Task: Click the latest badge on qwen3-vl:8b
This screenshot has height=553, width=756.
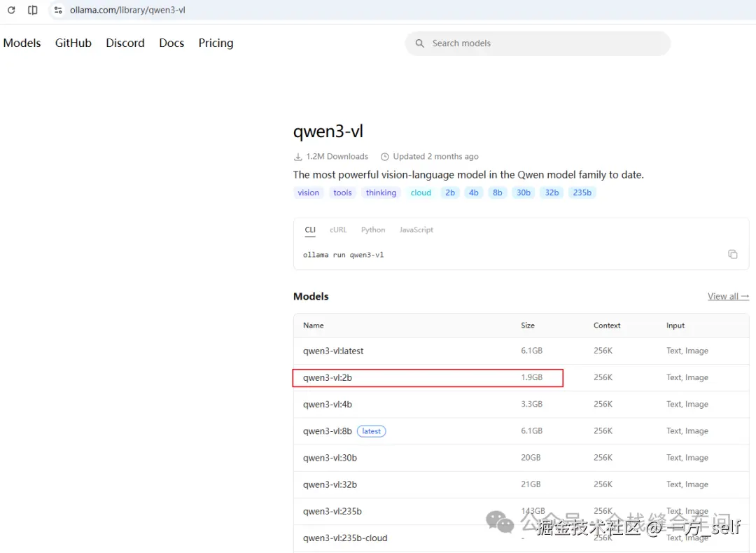Action: (371, 431)
